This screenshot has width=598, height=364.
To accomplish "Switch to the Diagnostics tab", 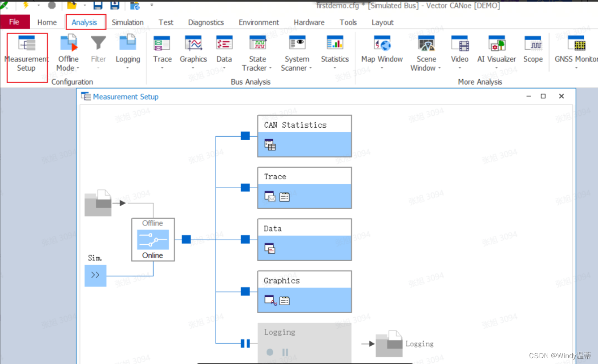I will pos(206,22).
